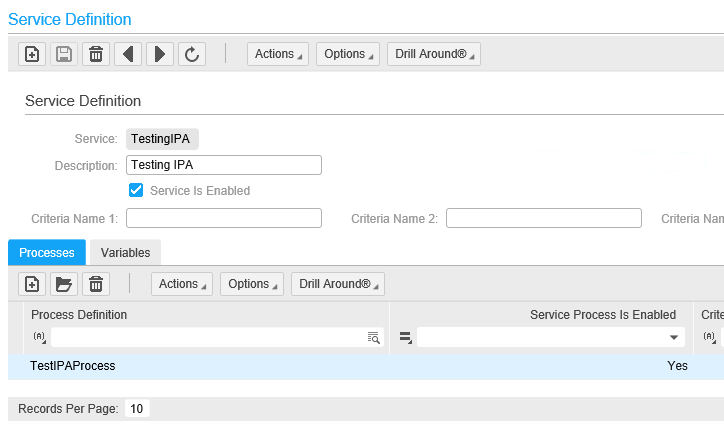Image resolution: width=724 pixels, height=438 pixels.
Task: Select the Processes tab
Action: point(47,253)
